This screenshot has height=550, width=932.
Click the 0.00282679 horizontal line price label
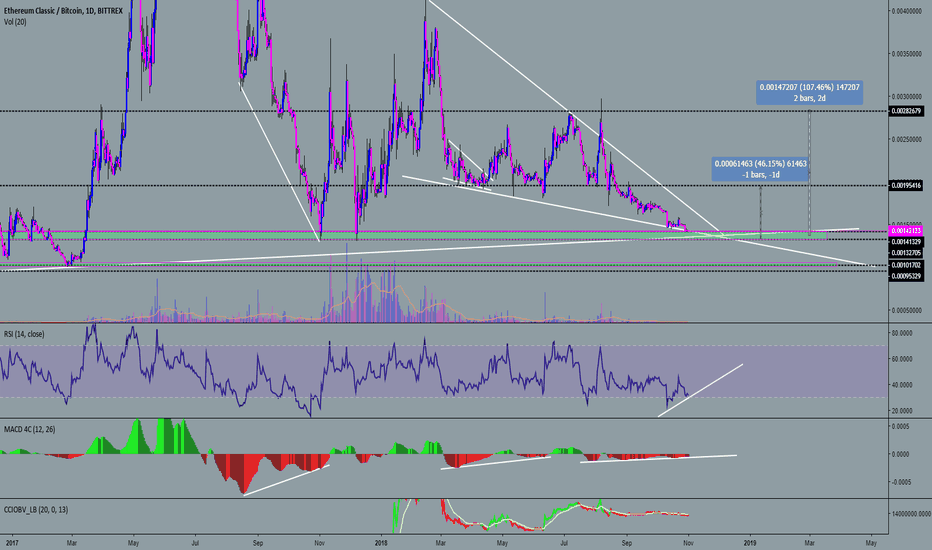(x=906, y=111)
